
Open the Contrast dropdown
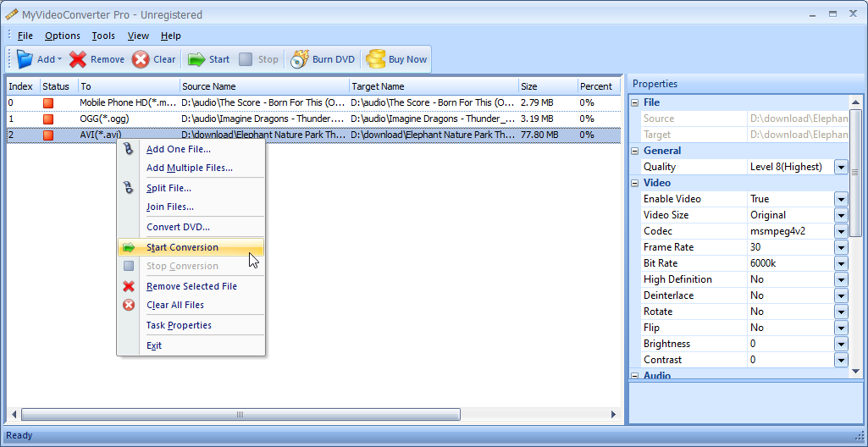(841, 360)
